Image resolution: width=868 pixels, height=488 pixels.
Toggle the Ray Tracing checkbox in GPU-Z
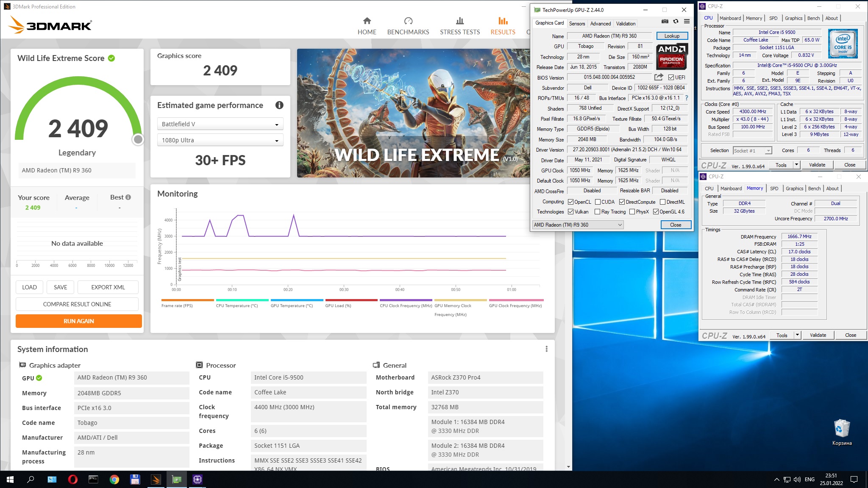coord(597,212)
